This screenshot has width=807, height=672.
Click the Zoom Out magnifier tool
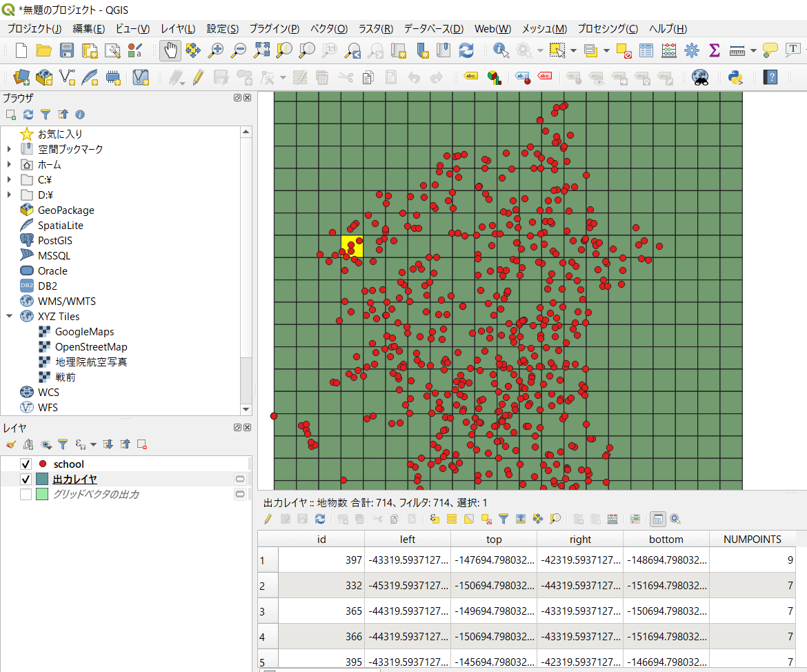(x=238, y=50)
